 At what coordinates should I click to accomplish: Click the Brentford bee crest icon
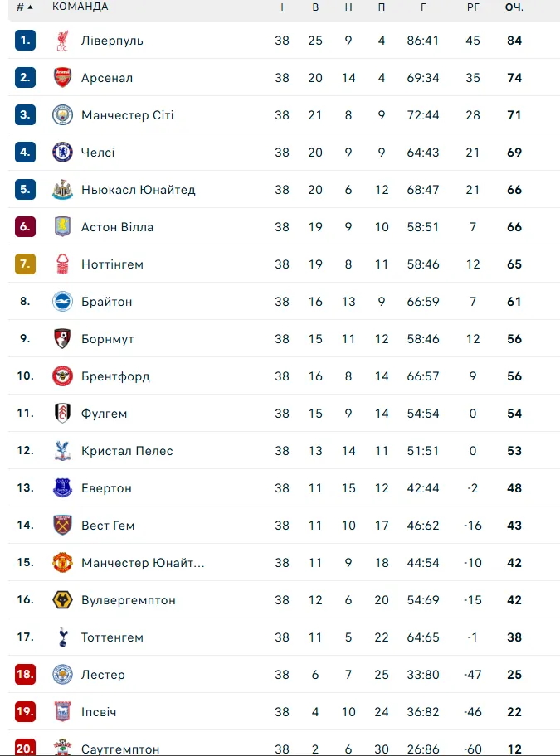click(x=62, y=376)
